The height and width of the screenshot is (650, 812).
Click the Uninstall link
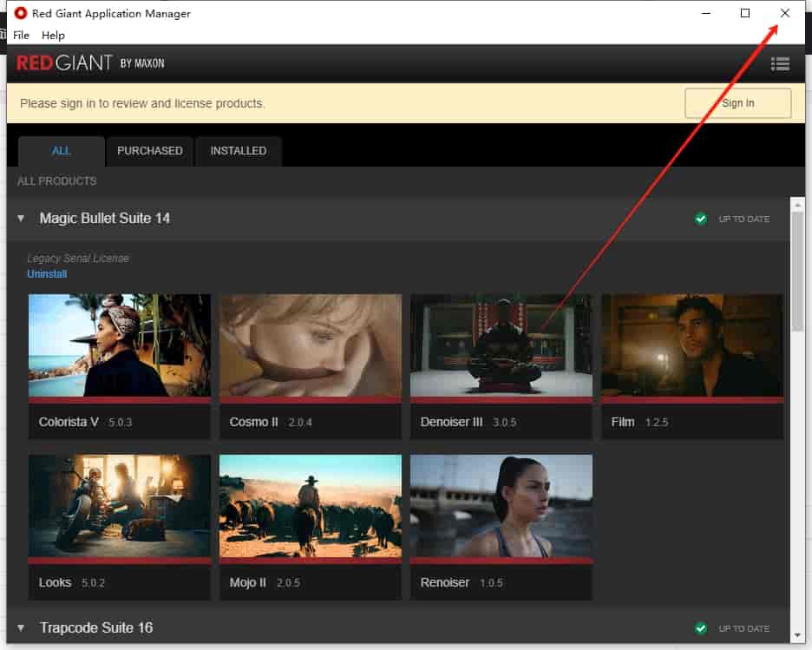[47, 274]
